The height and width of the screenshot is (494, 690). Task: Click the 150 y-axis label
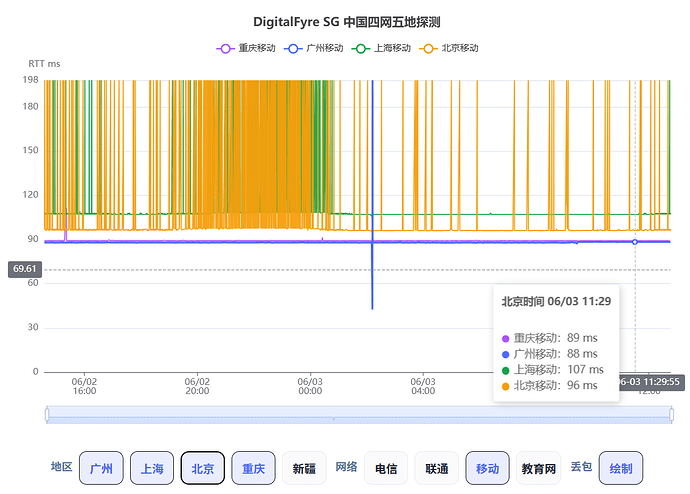tap(30, 150)
